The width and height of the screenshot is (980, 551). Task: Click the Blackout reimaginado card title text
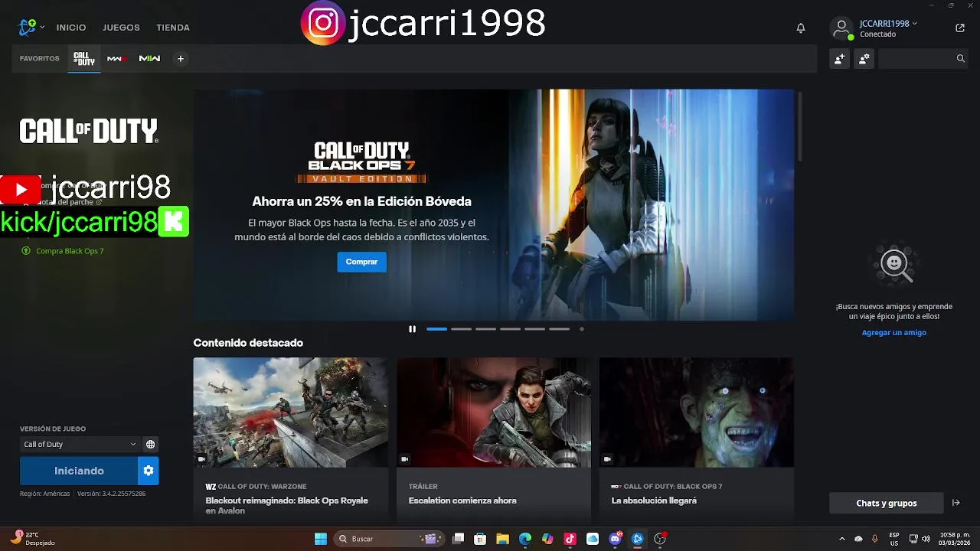[286, 505]
